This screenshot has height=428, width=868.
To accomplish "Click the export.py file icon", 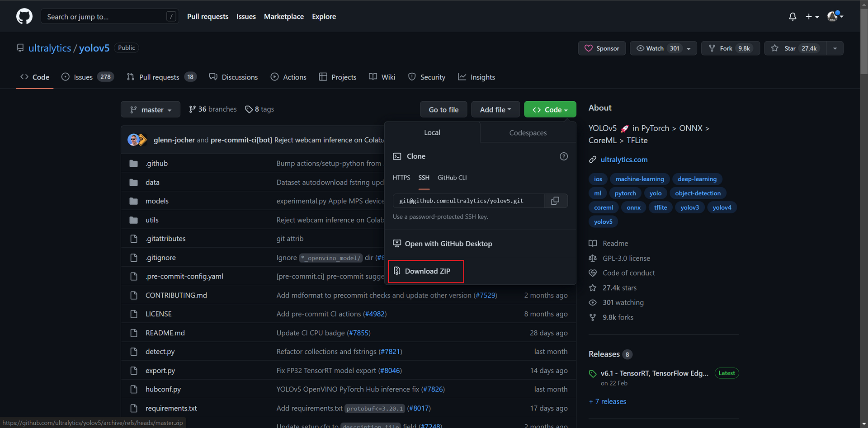I will pyautogui.click(x=133, y=371).
